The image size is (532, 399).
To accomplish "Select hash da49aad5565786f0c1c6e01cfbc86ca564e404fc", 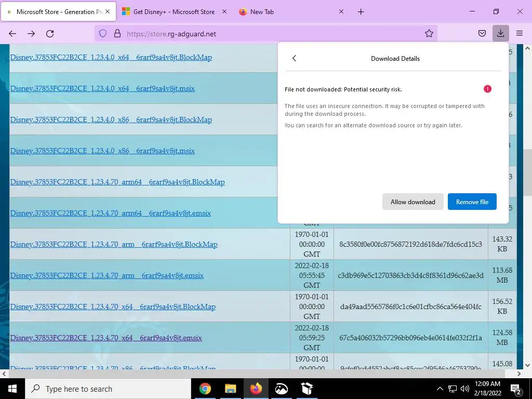I will pos(410,307).
